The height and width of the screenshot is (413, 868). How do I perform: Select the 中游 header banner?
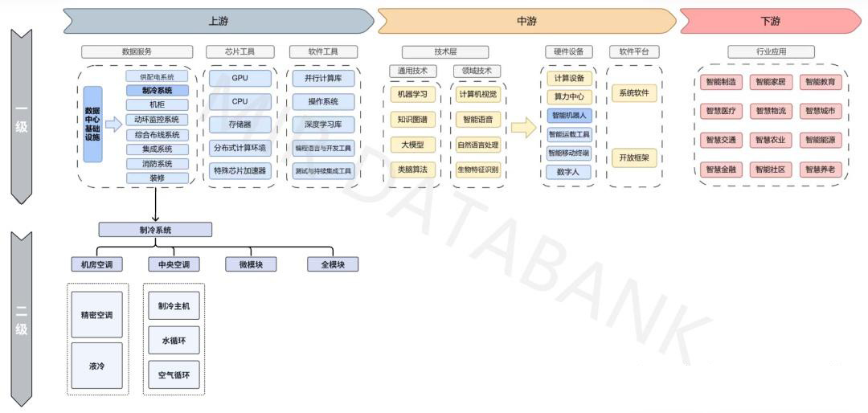(x=526, y=22)
